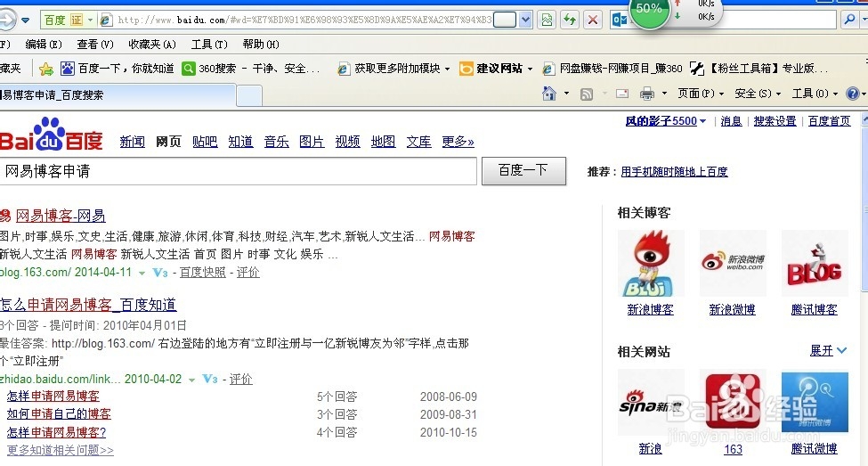
Task: Click the red stop loading icon
Action: click(x=593, y=20)
